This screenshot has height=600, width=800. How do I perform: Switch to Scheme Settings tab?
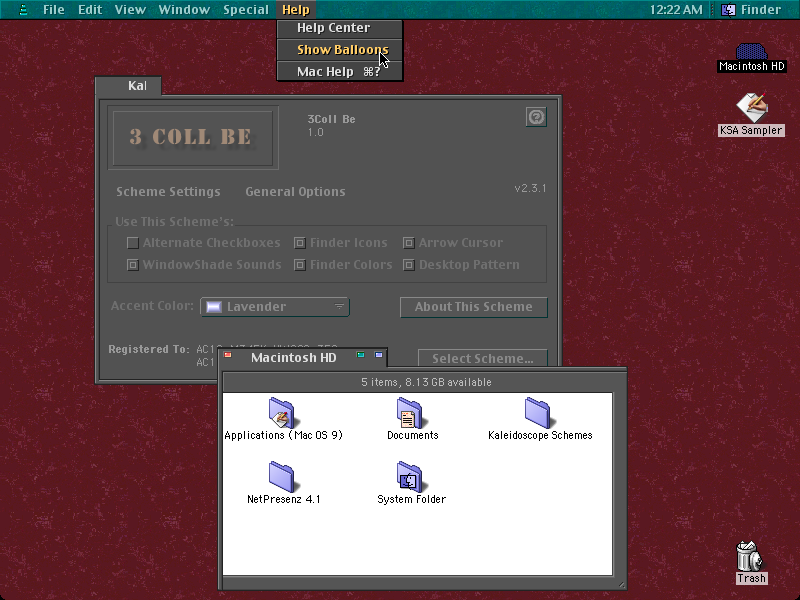pyautogui.click(x=168, y=192)
